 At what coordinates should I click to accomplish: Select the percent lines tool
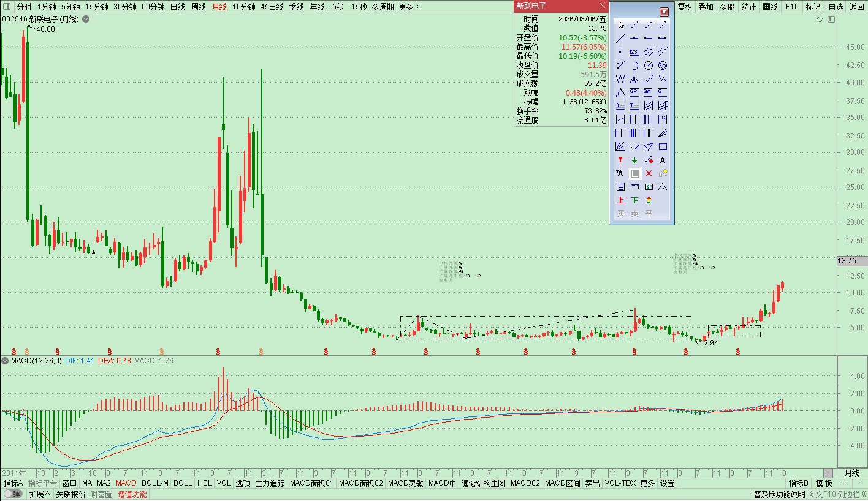coord(620,105)
